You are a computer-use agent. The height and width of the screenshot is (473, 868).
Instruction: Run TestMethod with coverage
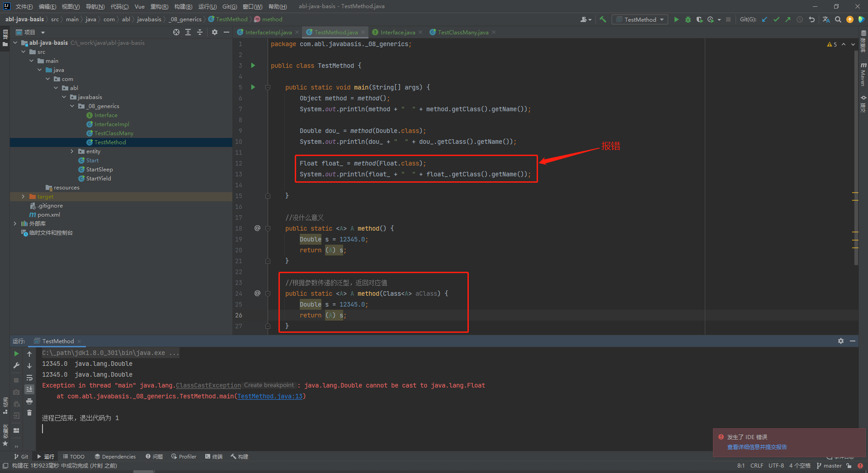tap(699, 19)
